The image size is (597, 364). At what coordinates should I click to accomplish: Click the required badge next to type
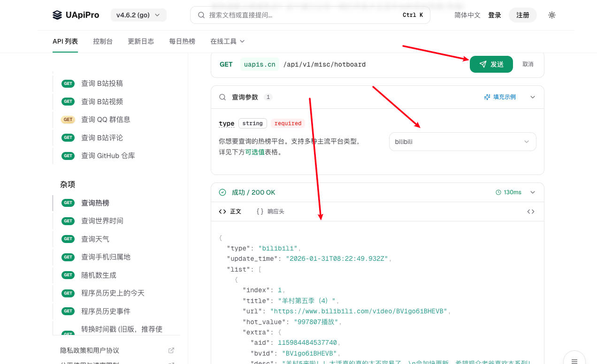pos(288,123)
